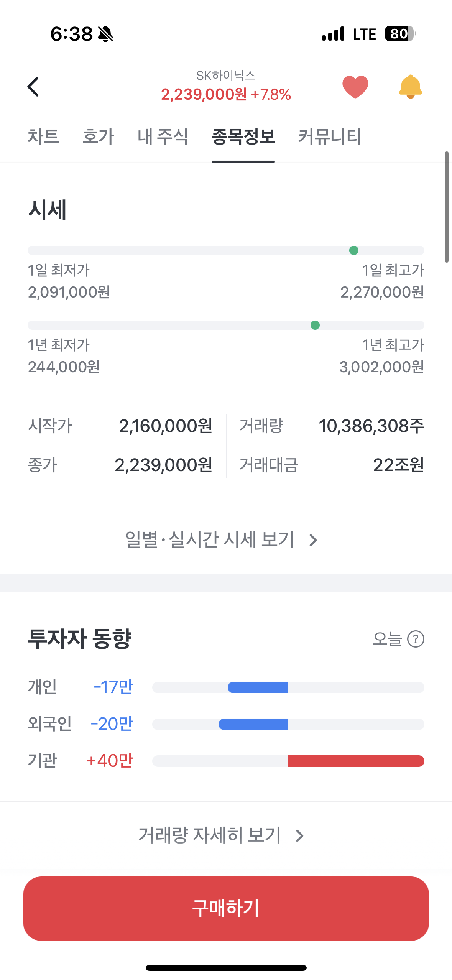The height and width of the screenshot is (980, 452).
Task: Switch to the 호가 tab
Action: pos(98,136)
